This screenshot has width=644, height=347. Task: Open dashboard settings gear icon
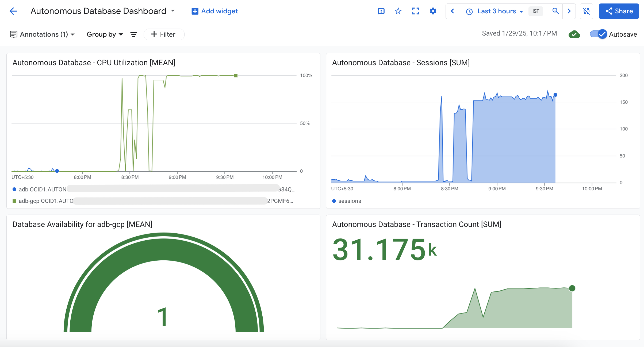433,11
